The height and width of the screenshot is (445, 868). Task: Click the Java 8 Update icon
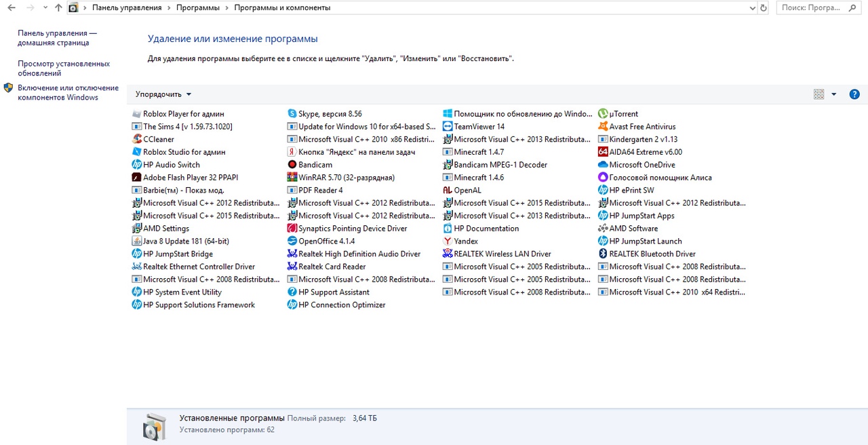pos(137,241)
